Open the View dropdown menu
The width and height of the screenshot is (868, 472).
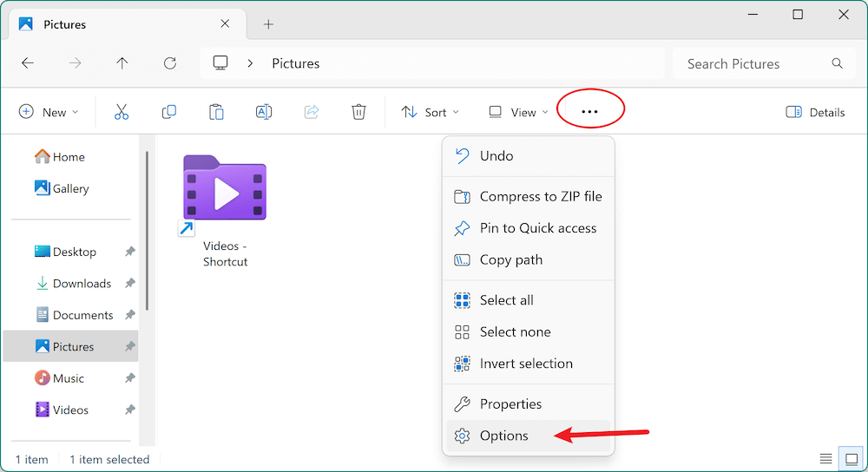coord(519,112)
